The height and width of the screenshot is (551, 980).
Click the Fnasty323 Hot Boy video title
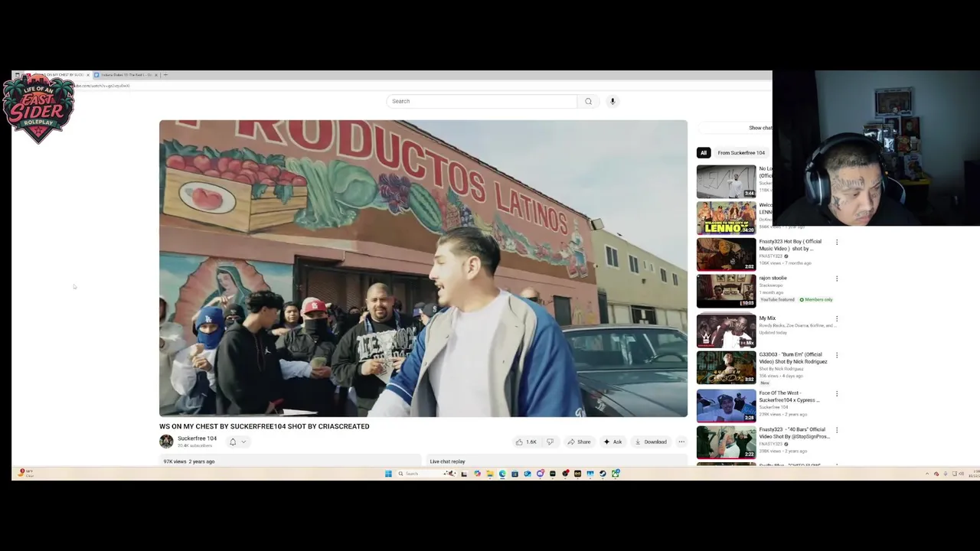(x=790, y=245)
